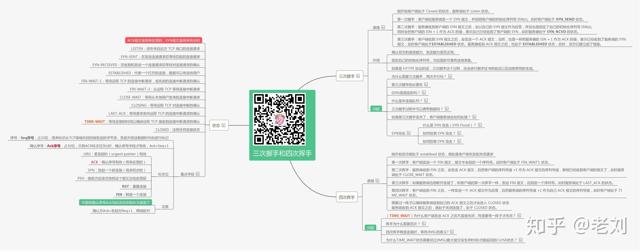Collapse the 四次挥手 branch

[x=347, y=197]
